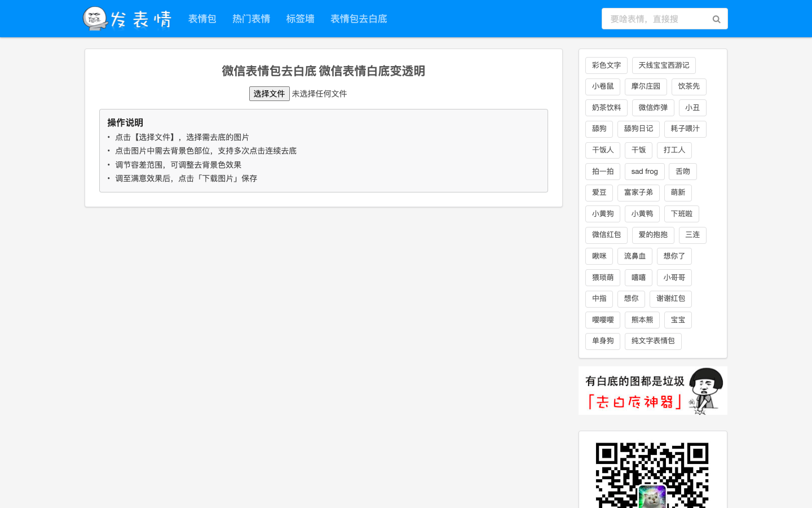Select the 小黄鸭 tag
Image resolution: width=812 pixels, height=508 pixels.
pyautogui.click(x=642, y=213)
